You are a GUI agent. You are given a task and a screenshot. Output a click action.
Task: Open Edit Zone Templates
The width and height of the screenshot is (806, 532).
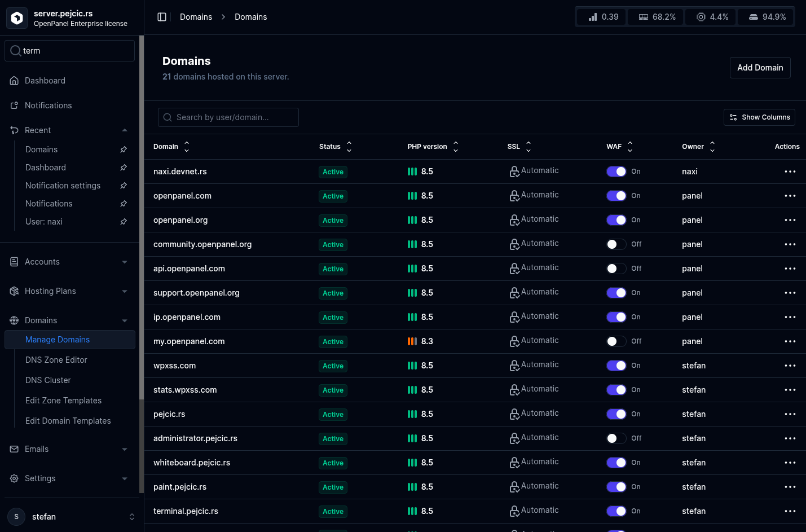64,401
